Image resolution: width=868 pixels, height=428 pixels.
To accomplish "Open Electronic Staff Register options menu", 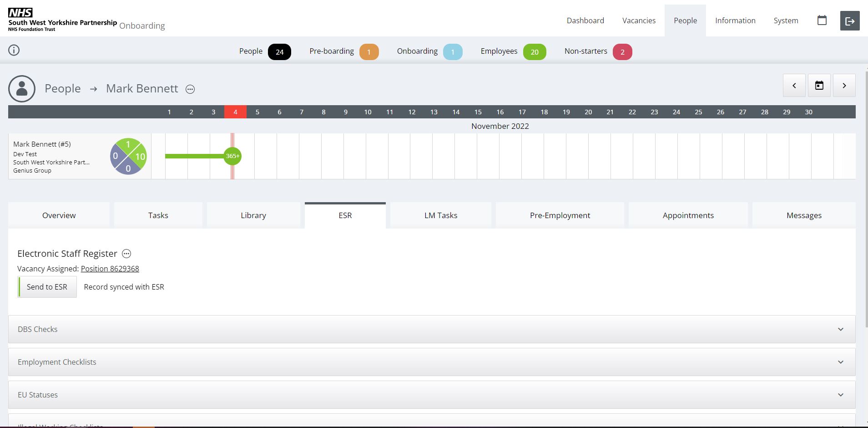I will click(126, 254).
